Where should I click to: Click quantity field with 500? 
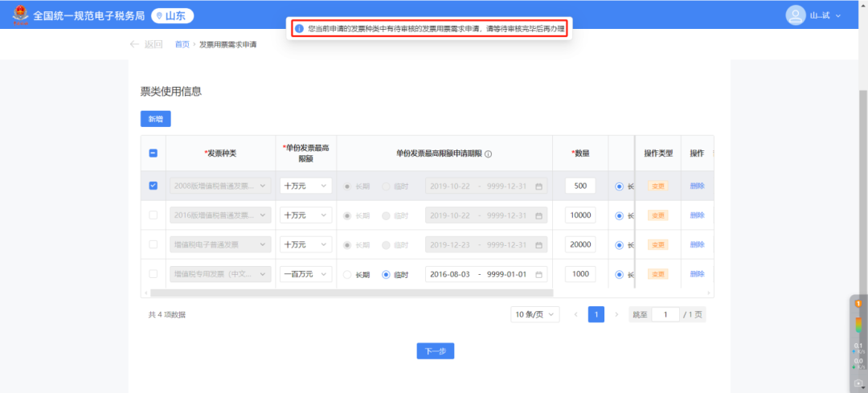pos(580,186)
